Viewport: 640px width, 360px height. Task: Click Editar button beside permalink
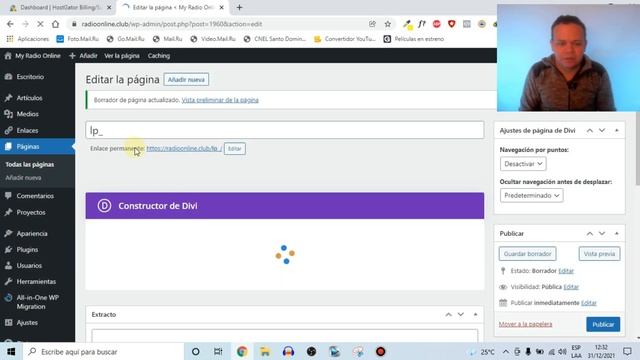pyautogui.click(x=235, y=149)
